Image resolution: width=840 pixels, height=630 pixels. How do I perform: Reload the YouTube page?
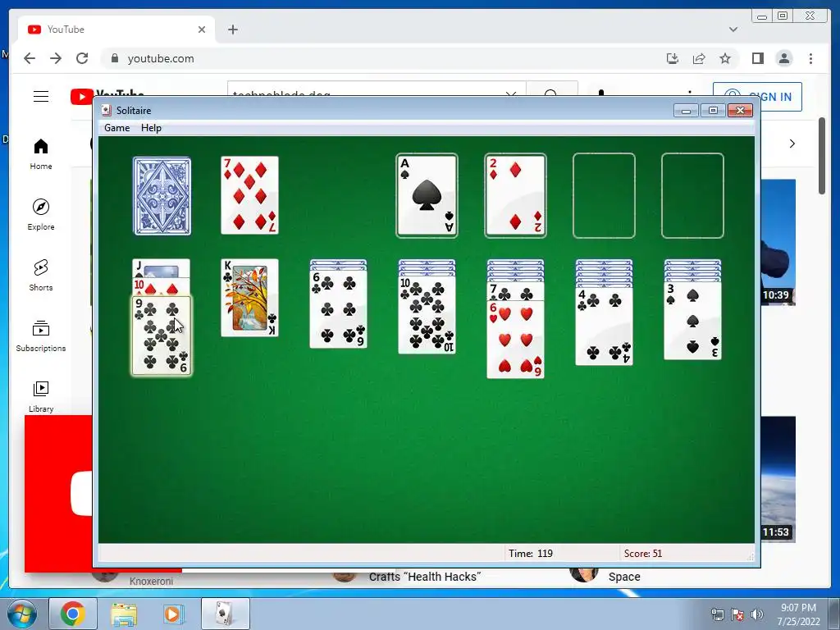pyautogui.click(x=82, y=58)
